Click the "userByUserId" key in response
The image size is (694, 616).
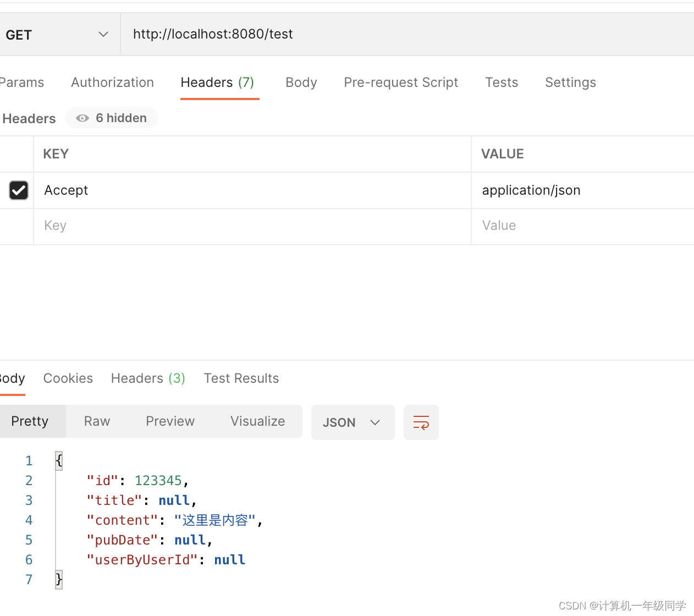coord(142,560)
